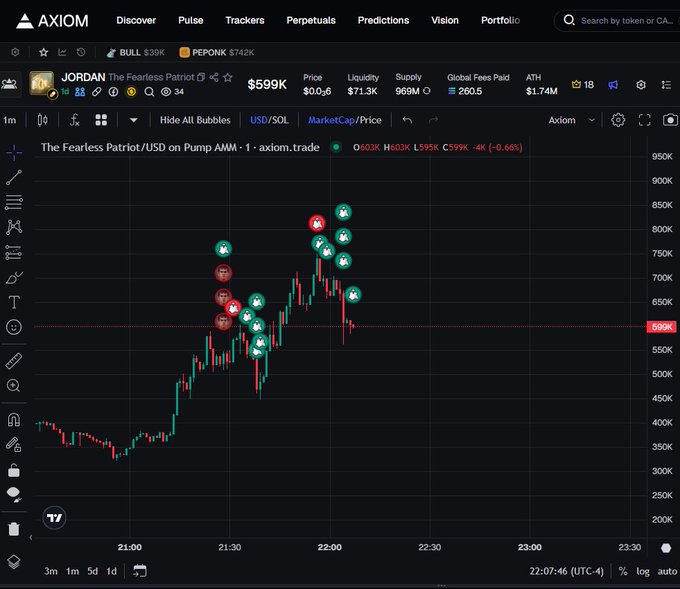Open the forecasting and measurement tools icon
This screenshot has height=589, width=680.
click(x=14, y=252)
